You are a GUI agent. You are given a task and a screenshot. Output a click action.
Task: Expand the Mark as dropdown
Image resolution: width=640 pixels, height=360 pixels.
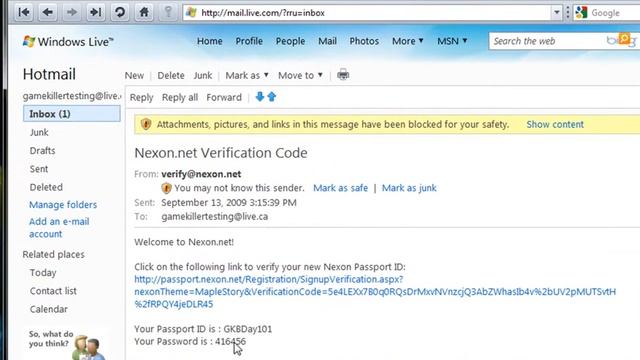click(247, 76)
